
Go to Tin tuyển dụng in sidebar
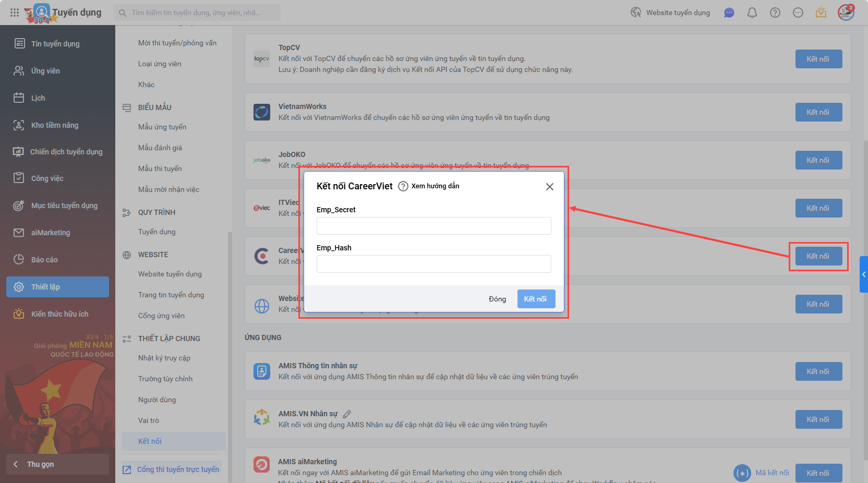(x=57, y=44)
